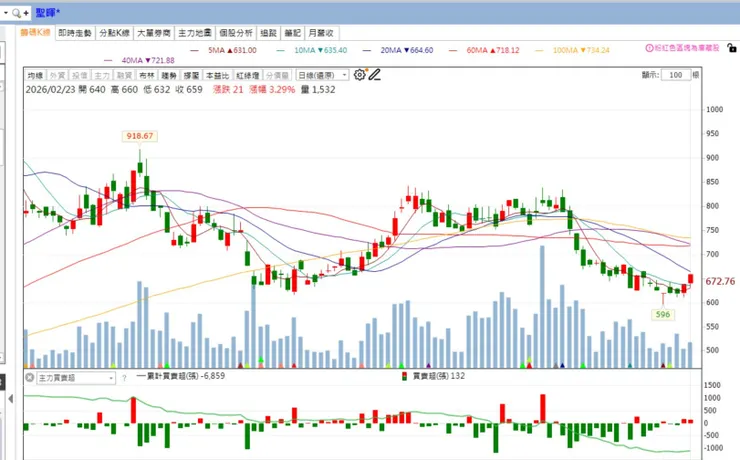Open the tab between 個股分析 and 筆記
This screenshot has height=460, width=740.
click(x=269, y=33)
